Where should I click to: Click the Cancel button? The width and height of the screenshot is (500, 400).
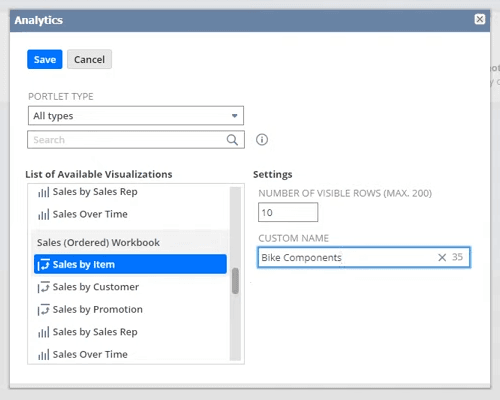[x=89, y=59]
